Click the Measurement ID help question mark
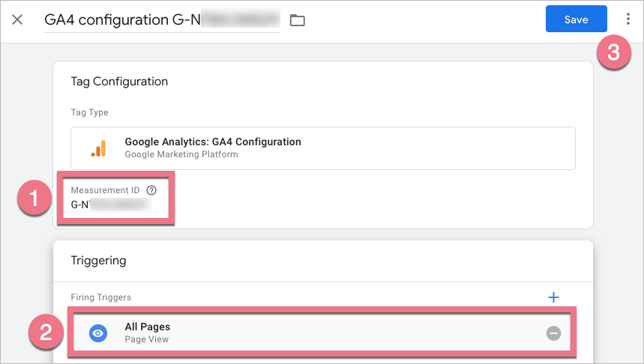 coord(151,190)
